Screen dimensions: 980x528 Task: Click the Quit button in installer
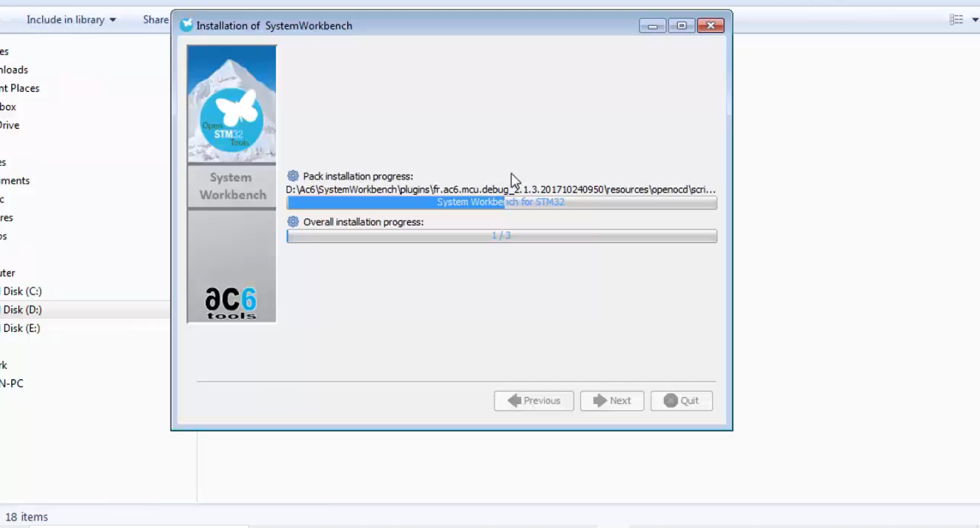681,401
